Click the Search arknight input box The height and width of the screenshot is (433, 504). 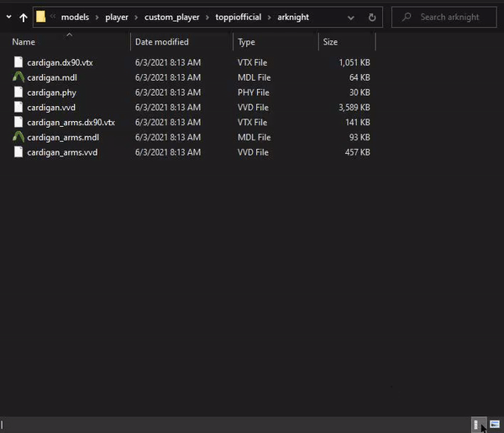click(x=450, y=17)
